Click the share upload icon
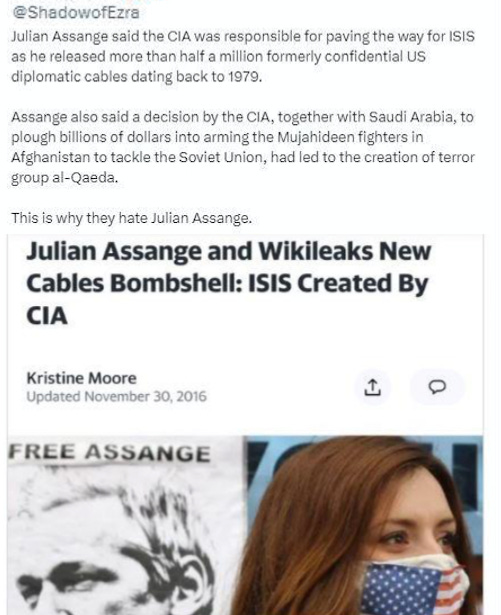501x615 pixels. pos(372,387)
